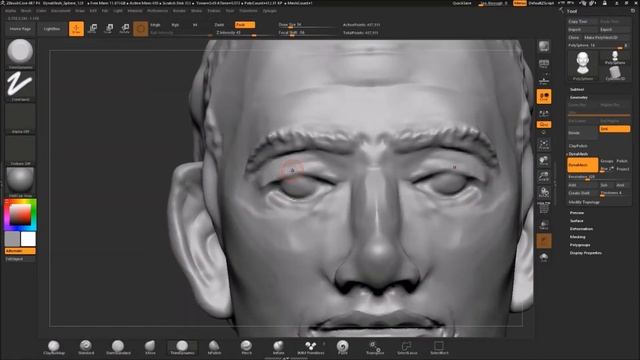The height and width of the screenshot is (360, 640).
Task: Open the Preferences menu
Action: pos(157,11)
